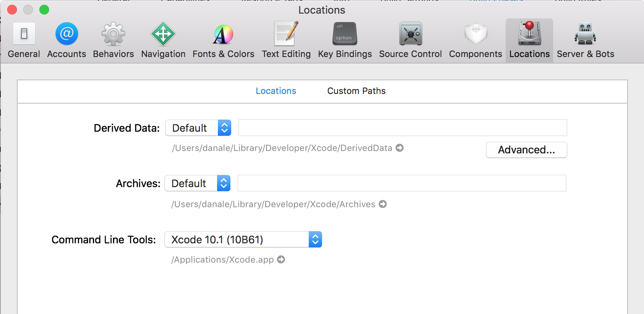Click the Advanced... button
Viewport: 644px width, 314px height.
527,150
